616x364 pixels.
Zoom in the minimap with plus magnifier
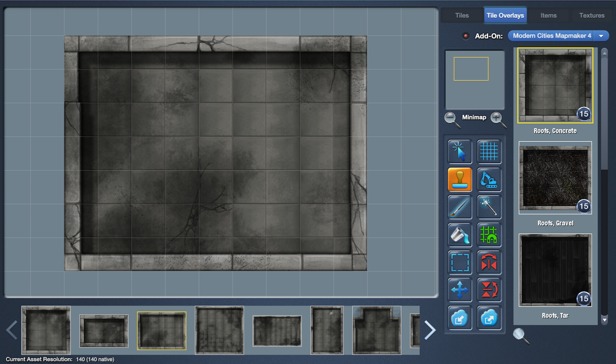click(x=498, y=119)
